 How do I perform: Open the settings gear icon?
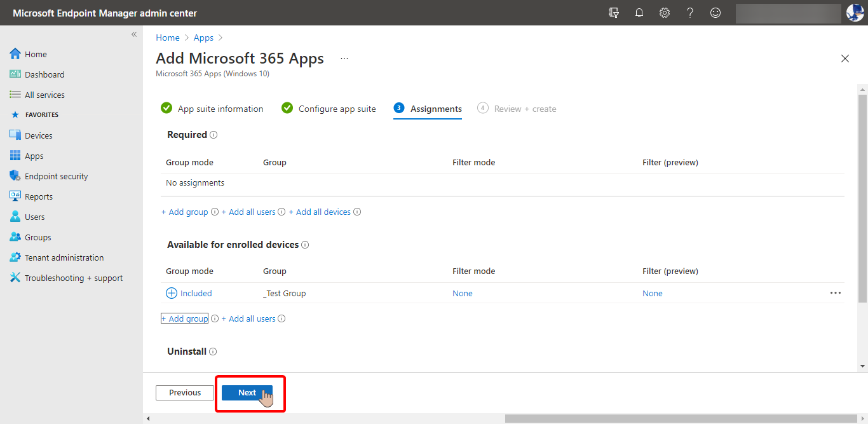click(665, 13)
